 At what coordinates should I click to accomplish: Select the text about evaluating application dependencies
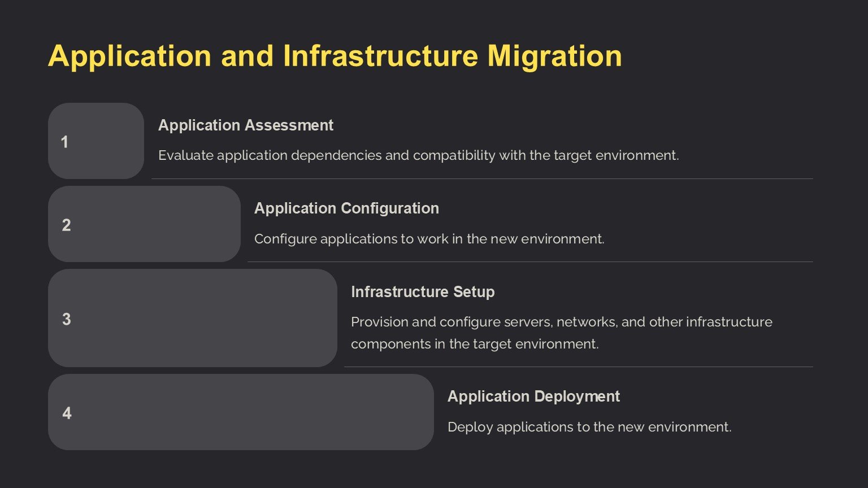(x=418, y=155)
